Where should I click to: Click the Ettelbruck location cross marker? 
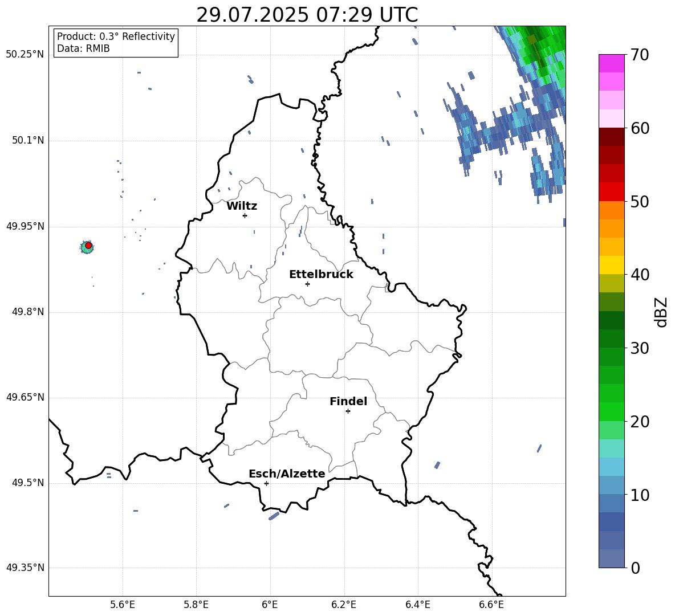tap(307, 284)
